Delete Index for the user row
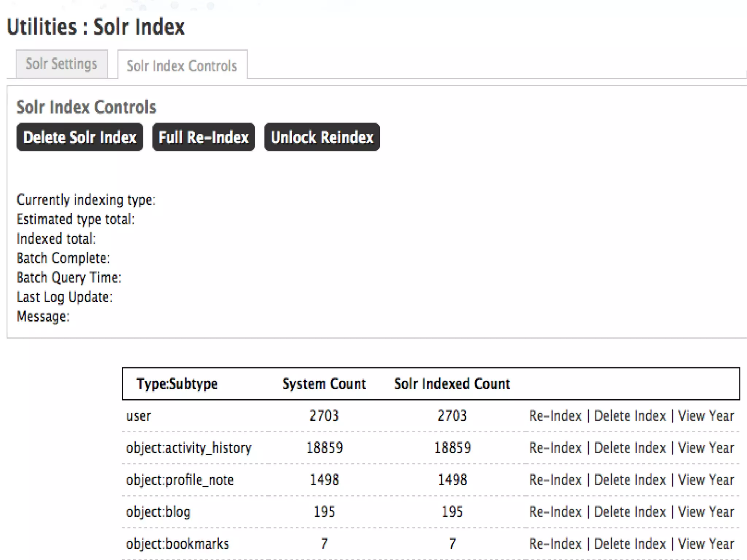 tap(630, 416)
